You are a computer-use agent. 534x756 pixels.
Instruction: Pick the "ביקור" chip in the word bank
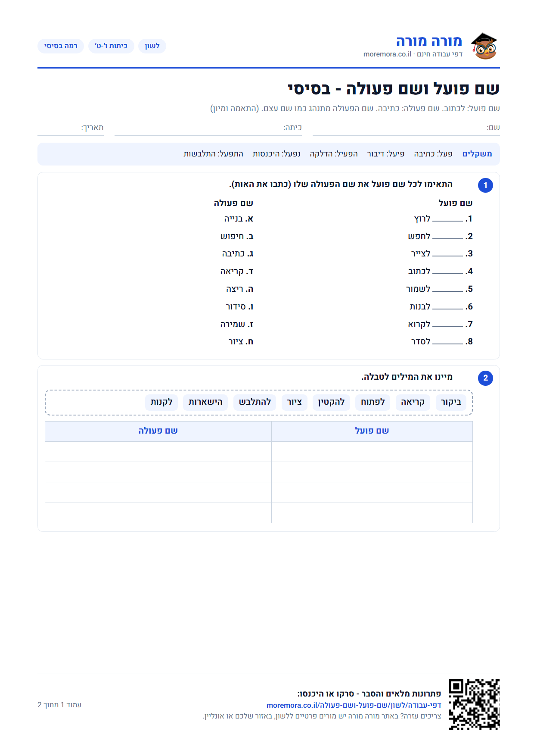coord(451,402)
